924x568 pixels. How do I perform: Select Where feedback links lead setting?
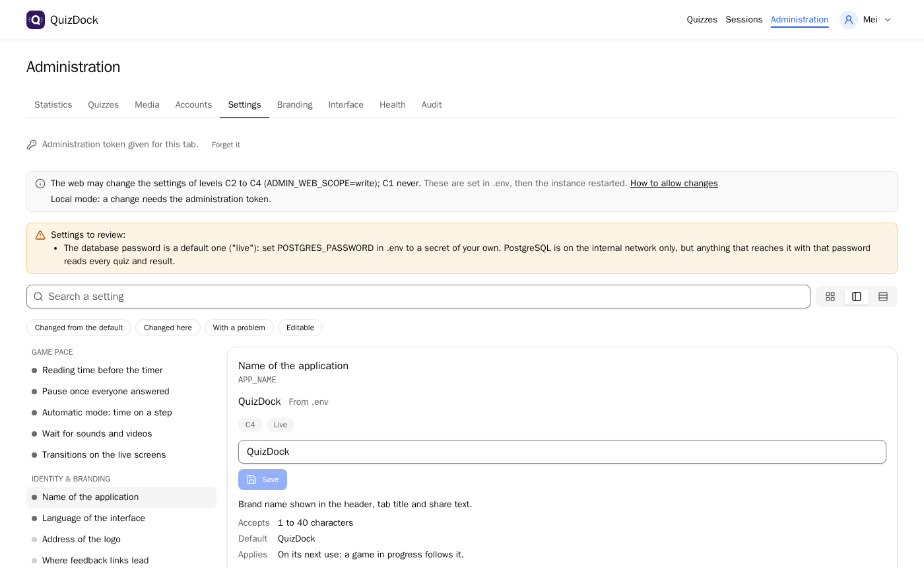pyautogui.click(x=121, y=561)
